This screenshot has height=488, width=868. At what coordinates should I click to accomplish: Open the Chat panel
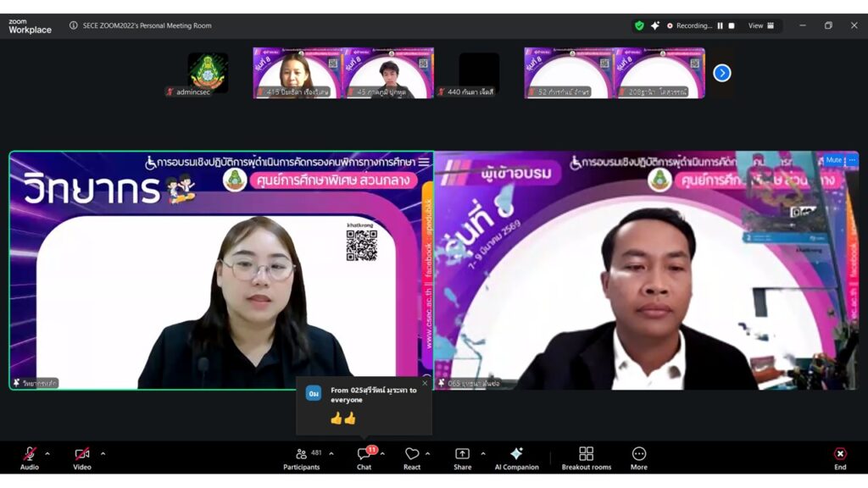[364, 454]
